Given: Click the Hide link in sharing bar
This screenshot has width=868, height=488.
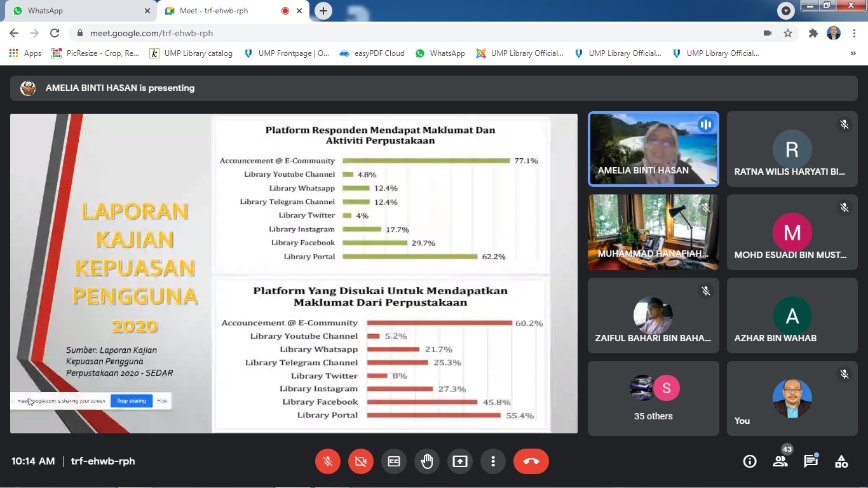Looking at the screenshot, I should [162, 401].
